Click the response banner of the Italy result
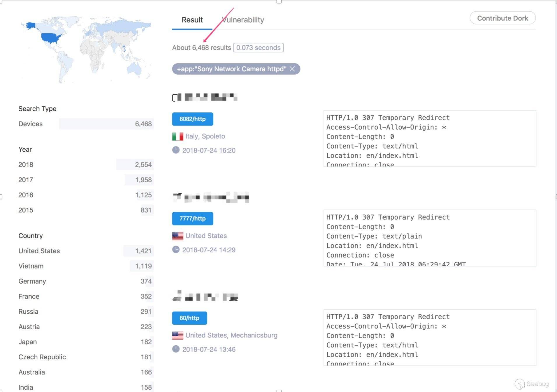Screen dimensions: 557x392 tap(430, 139)
